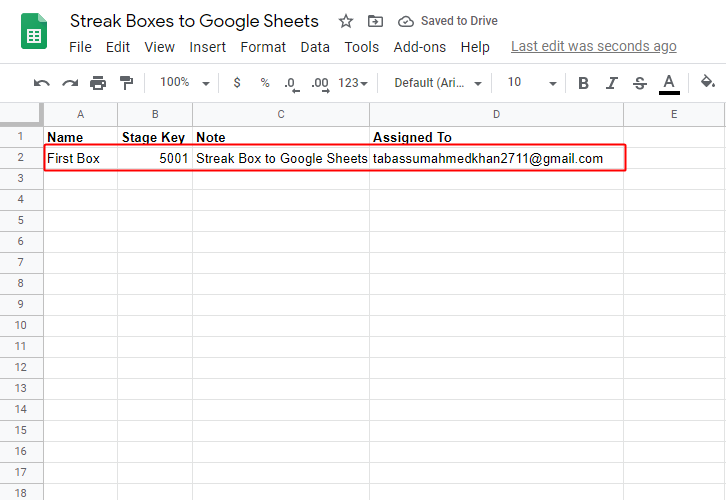Toggle Strikethrough formatting
Image resolution: width=726 pixels, height=500 pixels.
(640, 83)
